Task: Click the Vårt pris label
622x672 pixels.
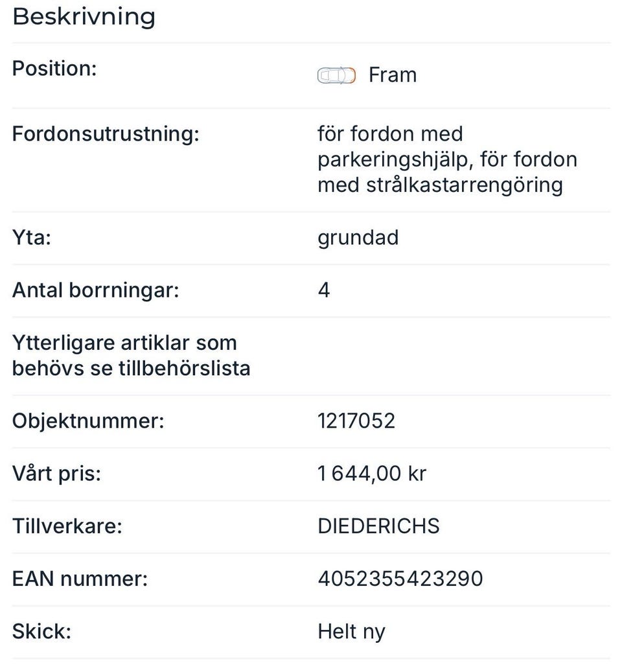Action: (x=57, y=474)
